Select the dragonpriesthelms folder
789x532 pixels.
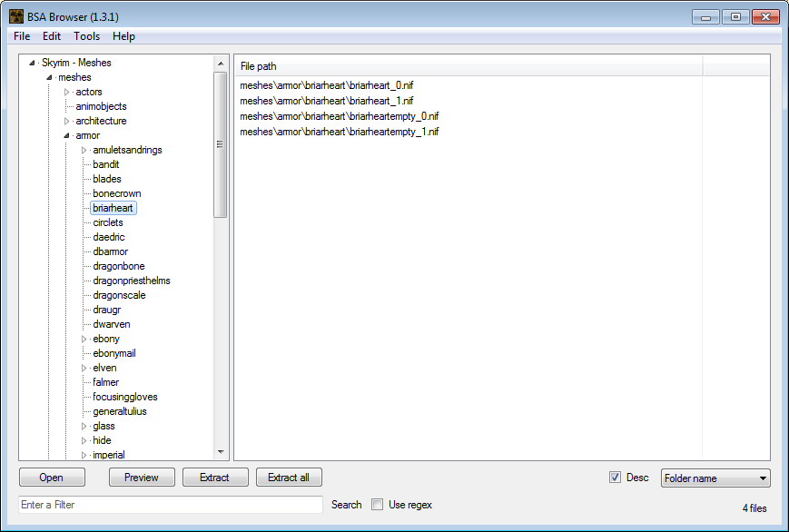(132, 281)
